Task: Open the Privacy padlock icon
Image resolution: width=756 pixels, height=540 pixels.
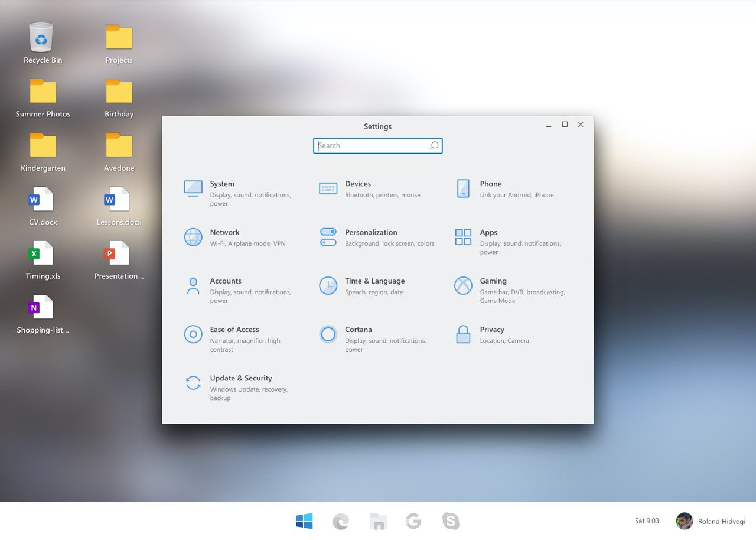Action: tap(463, 334)
